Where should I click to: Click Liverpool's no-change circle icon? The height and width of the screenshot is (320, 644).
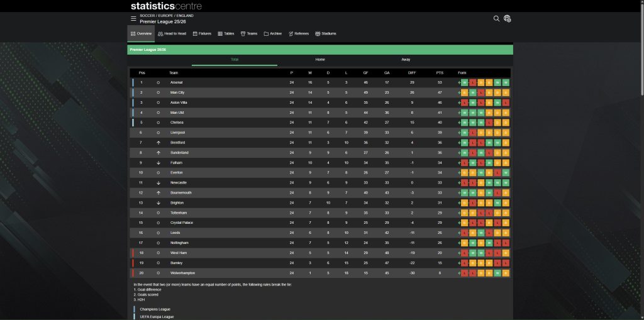158,133
